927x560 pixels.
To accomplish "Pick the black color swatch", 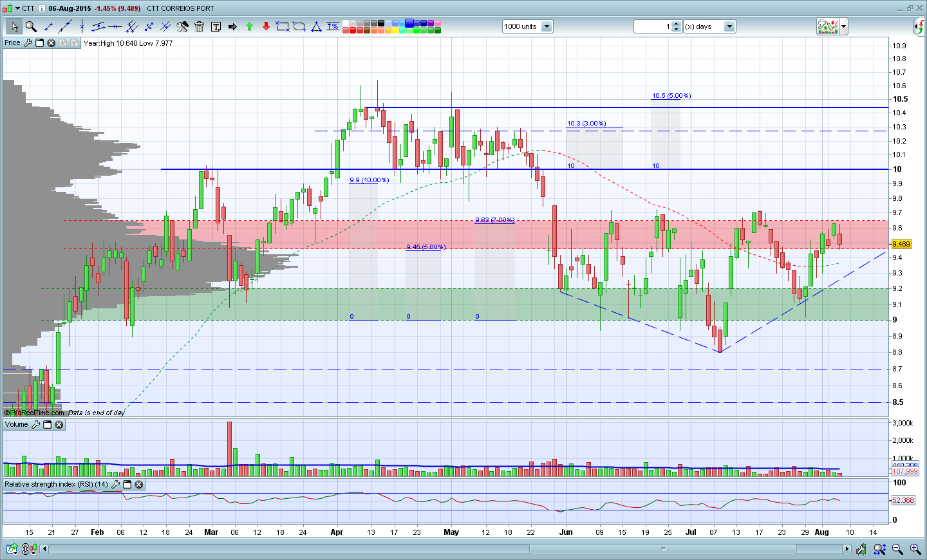I will click(x=381, y=23).
